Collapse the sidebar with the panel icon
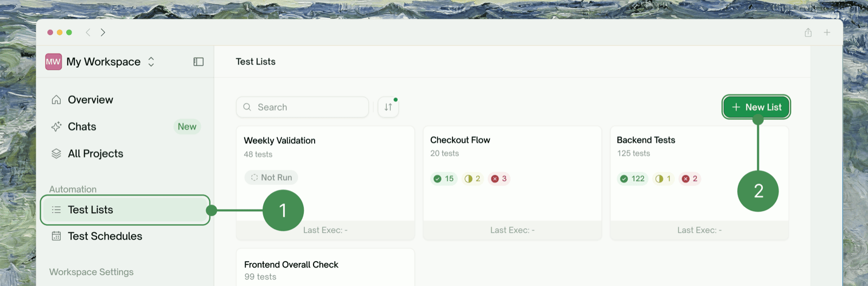Screen dimensions: 868x286 [x=199, y=62]
